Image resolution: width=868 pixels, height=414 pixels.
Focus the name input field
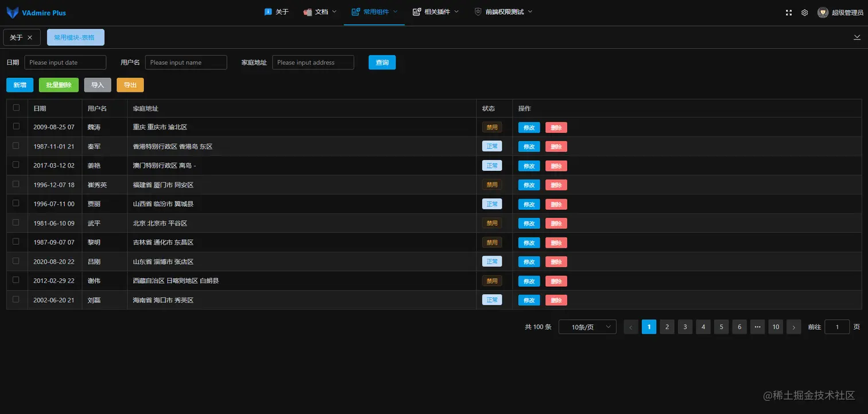186,63
